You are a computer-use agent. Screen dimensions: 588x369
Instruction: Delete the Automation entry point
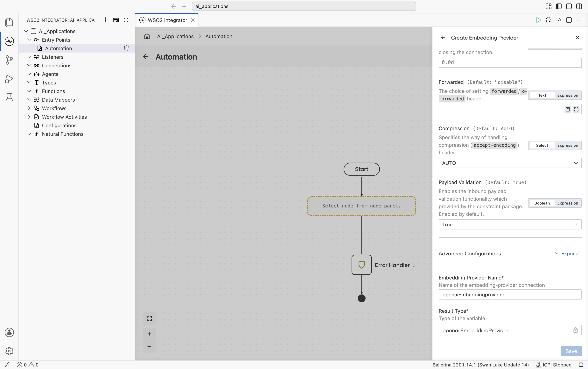(x=126, y=48)
